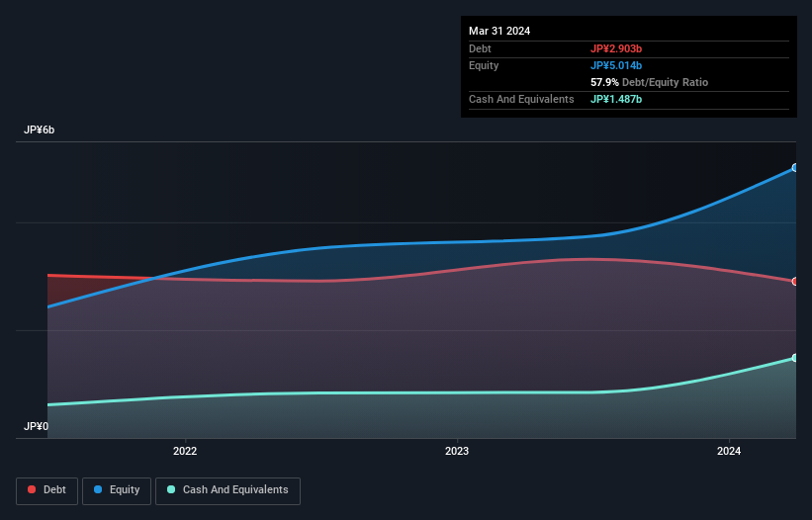812x520 pixels.
Task: Click the red Debt legend dot
Action: click(x=32, y=489)
